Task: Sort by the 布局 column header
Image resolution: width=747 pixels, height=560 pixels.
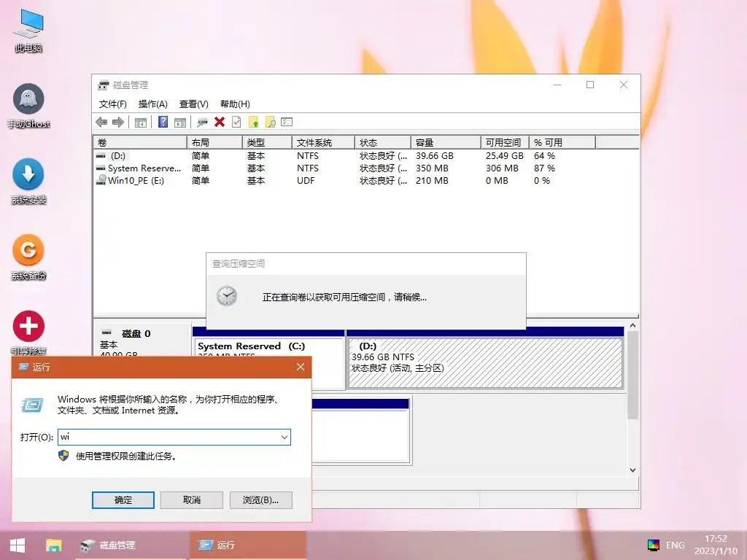Action: (x=214, y=142)
